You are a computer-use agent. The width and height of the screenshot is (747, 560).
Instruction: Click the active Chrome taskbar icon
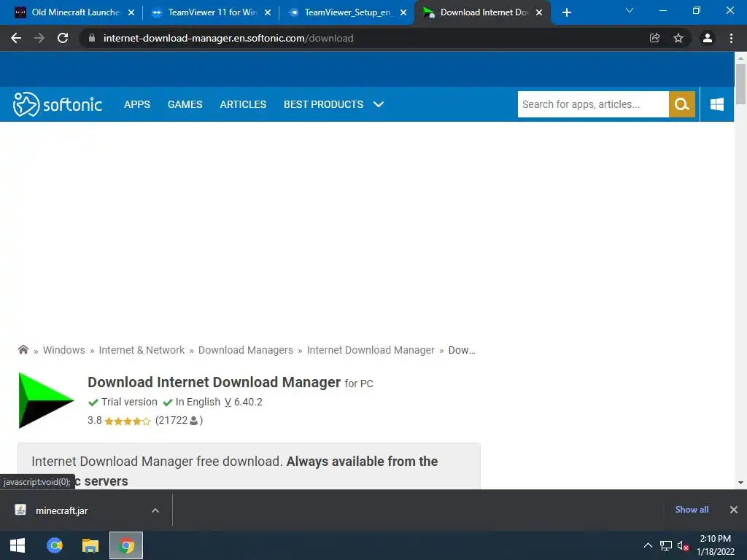pos(126,545)
